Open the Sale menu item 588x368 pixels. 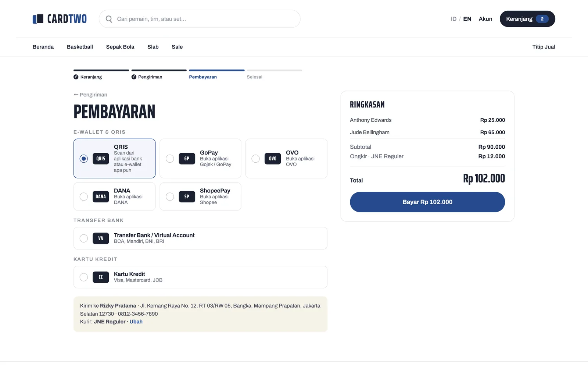[x=177, y=47]
